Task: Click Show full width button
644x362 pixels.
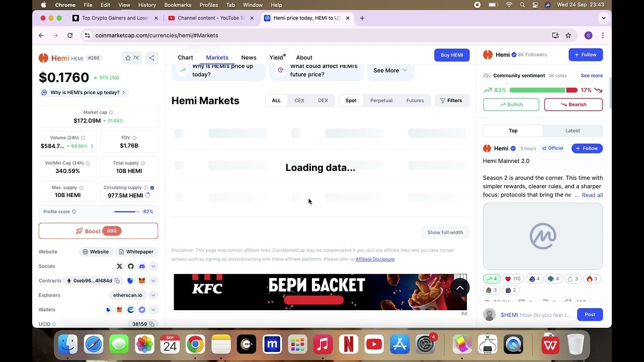Action: pyautogui.click(x=445, y=232)
